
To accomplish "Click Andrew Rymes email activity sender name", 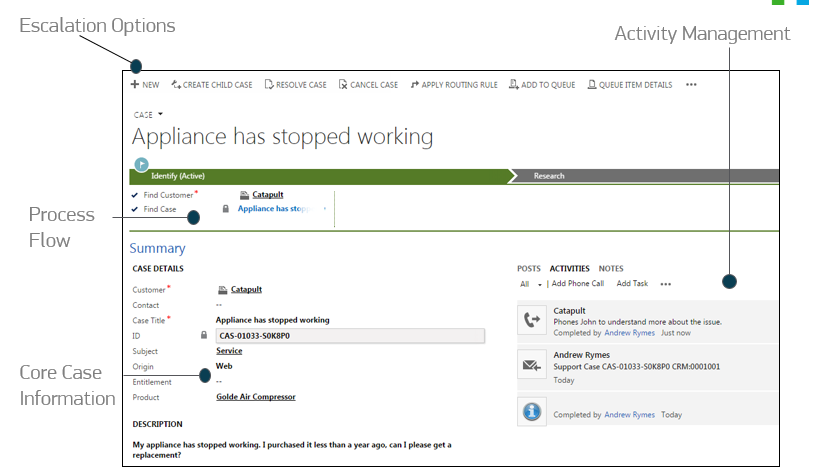I will [581, 355].
